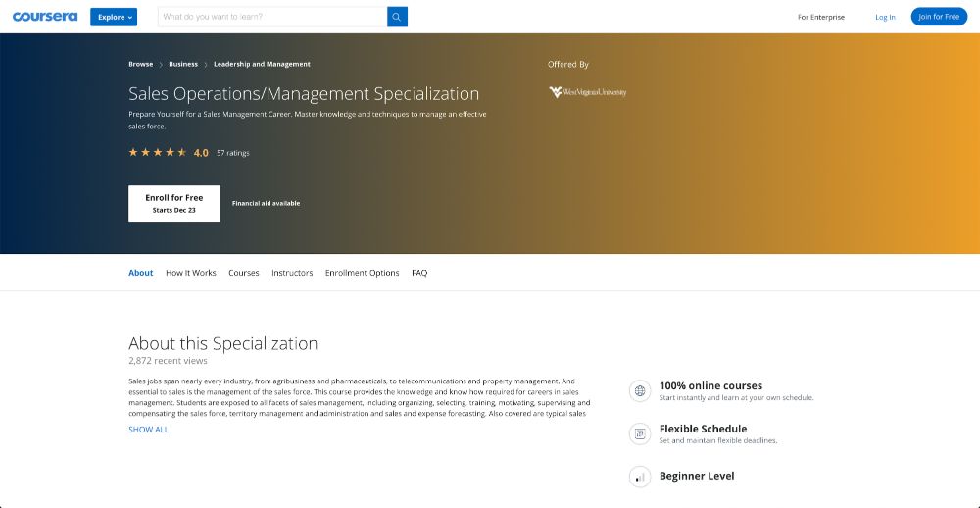Click the About this Specialization heading
The image size is (980, 508).
click(x=223, y=343)
